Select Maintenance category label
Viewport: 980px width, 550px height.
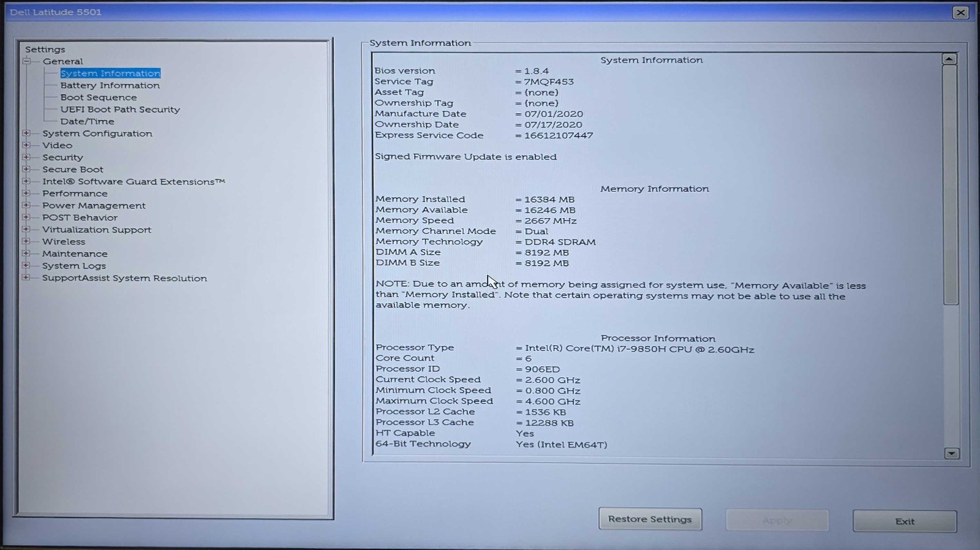click(x=75, y=254)
